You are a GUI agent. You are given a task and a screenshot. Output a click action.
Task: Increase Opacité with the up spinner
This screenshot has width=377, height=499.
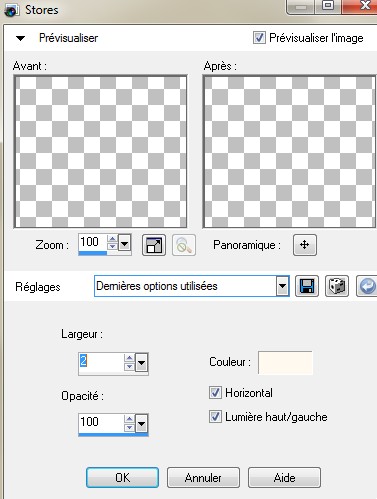point(129,419)
